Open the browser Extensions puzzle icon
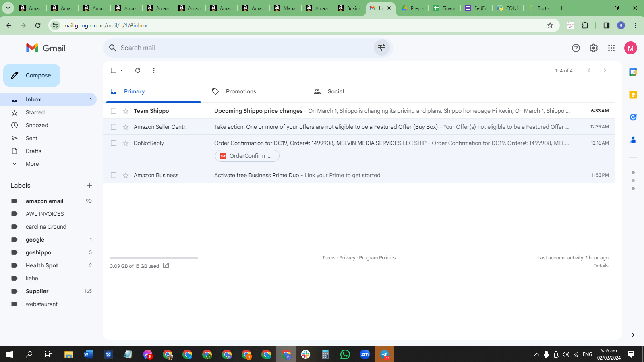Screen dimensions: 644x362 click(x=585, y=25)
